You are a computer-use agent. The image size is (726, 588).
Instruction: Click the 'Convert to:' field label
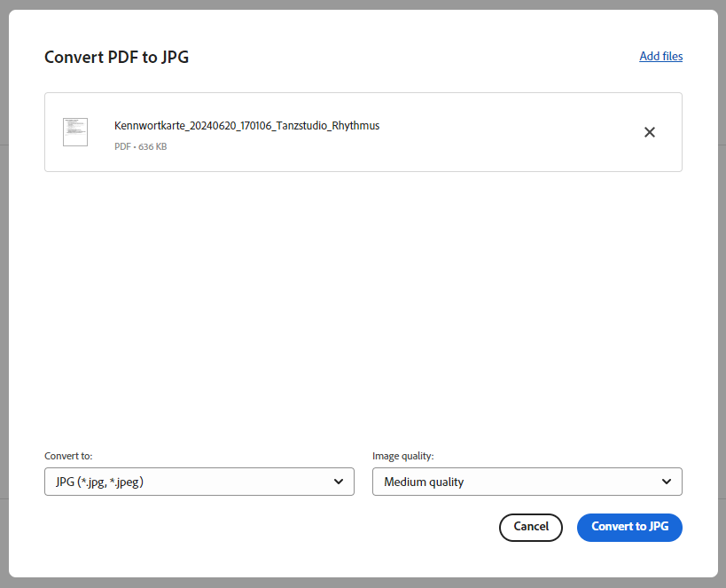68,456
